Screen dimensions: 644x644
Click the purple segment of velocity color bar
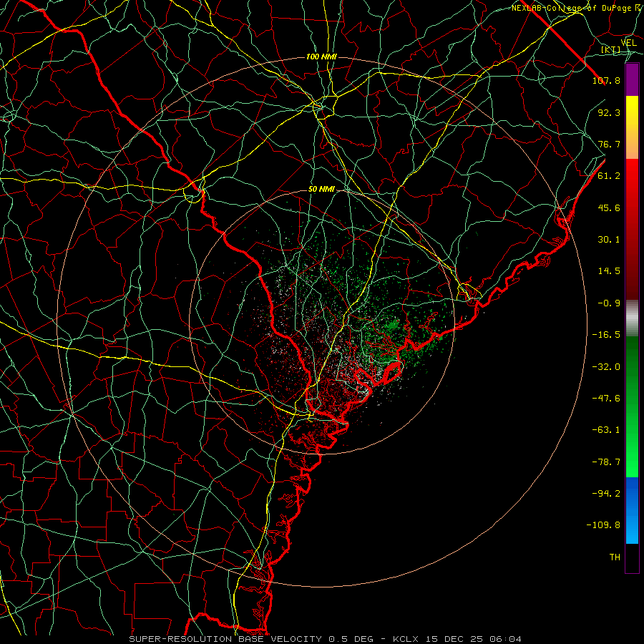point(632,79)
